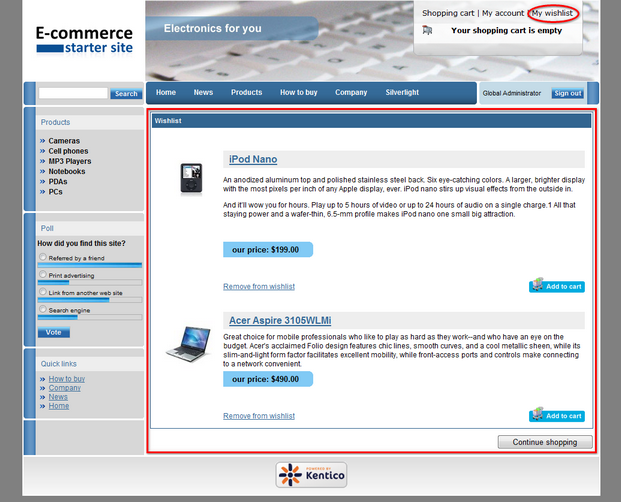621x502 pixels.
Task: Click the Acer price label $490.00
Action: 268,379
